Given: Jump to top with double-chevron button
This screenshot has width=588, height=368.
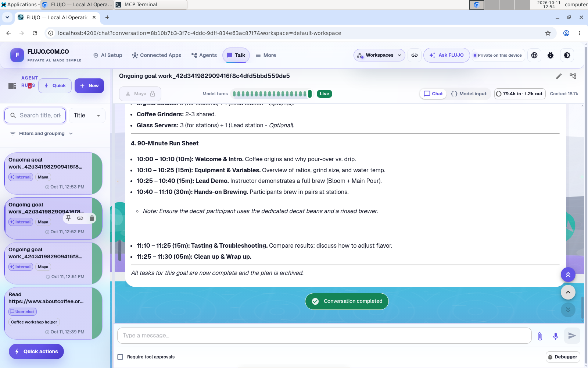Looking at the screenshot, I should click(568, 275).
